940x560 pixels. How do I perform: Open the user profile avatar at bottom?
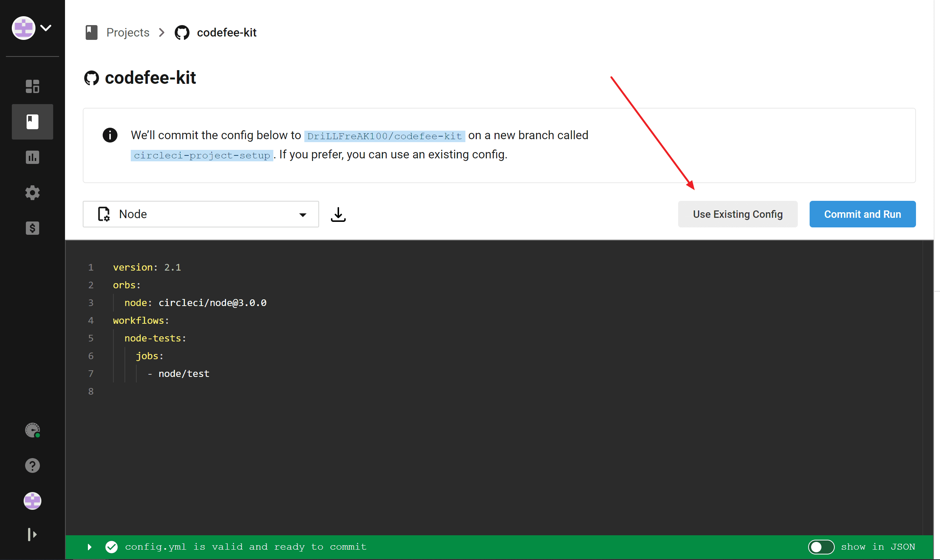[x=33, y=501]
